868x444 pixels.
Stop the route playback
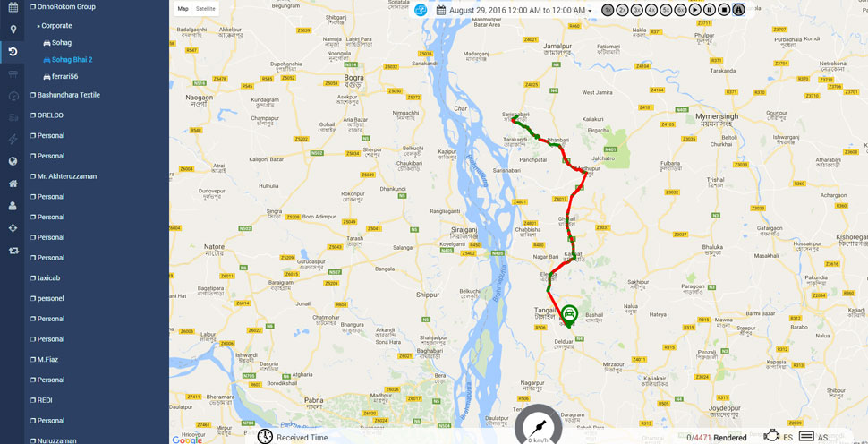pyautogui.click(x=724, y=10)
